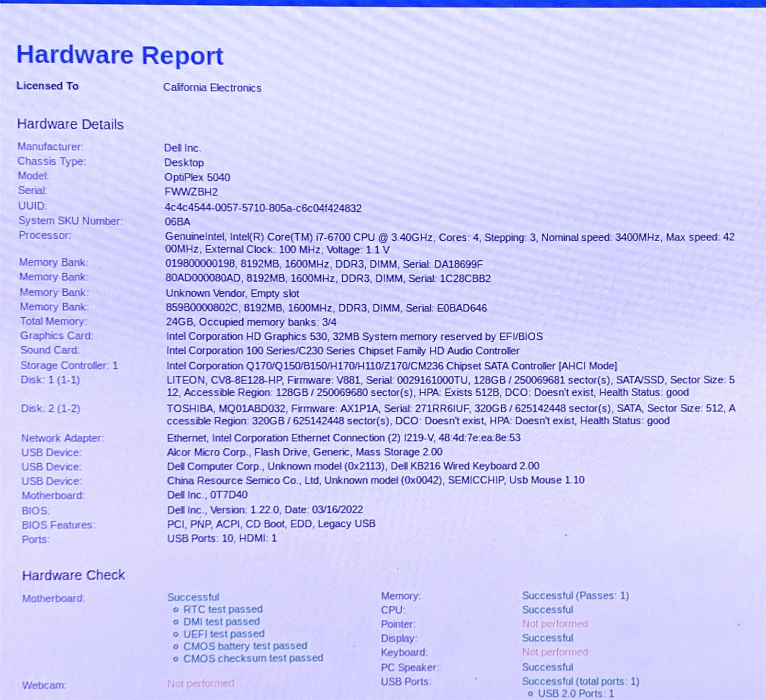Click the Network Adapter Ethernet entry
Viewport: 766px width, 700px height.
tap(344, 438)
